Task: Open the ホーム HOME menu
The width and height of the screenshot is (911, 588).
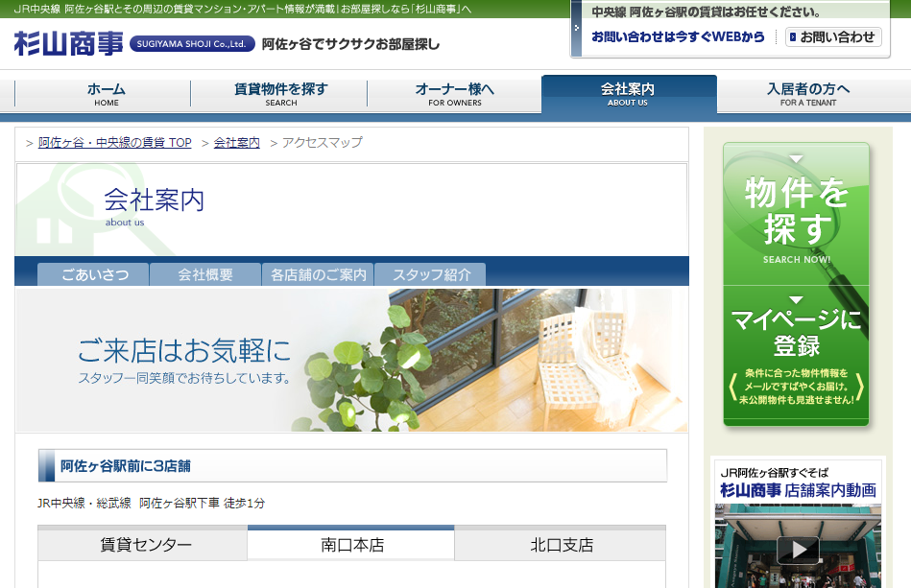Action: [x=103, y=94]
